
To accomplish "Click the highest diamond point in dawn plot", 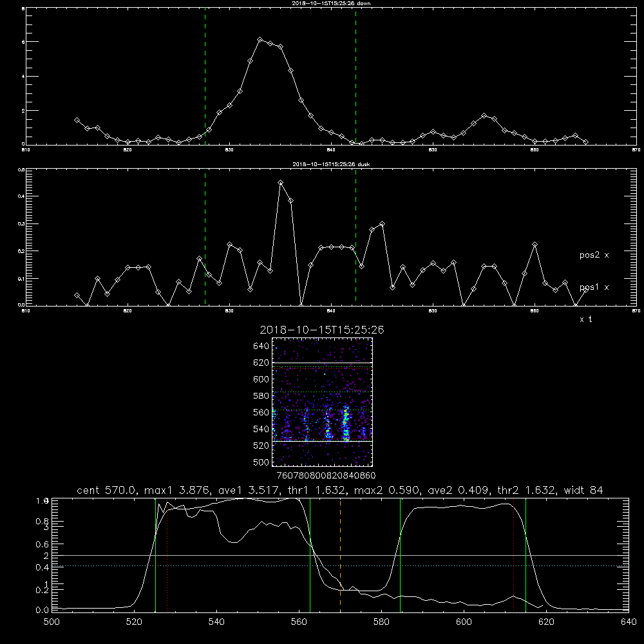I will [260, 40].
